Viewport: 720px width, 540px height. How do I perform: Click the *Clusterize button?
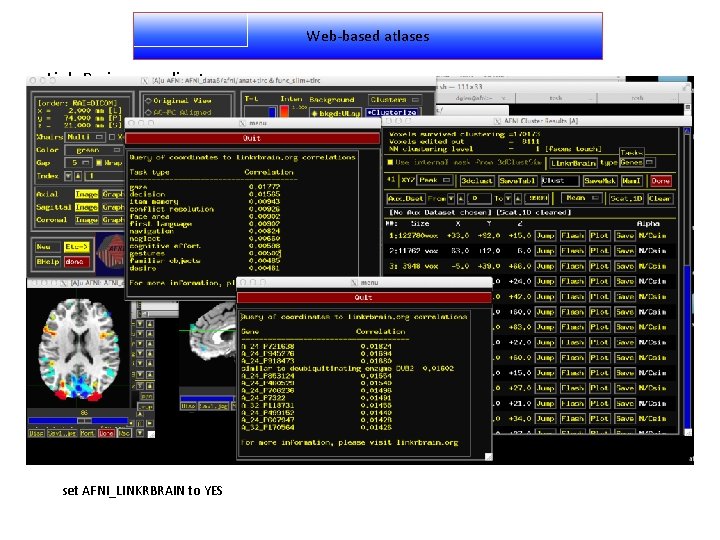(392, 112)
